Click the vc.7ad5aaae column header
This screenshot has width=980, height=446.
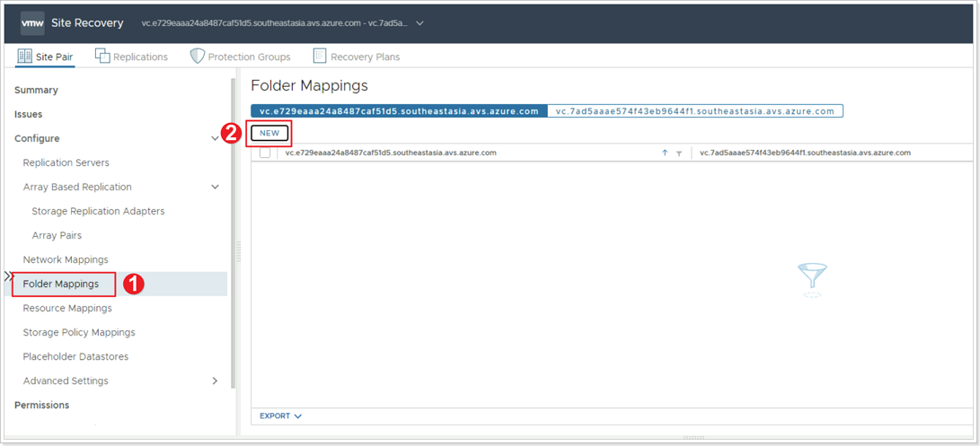[805, 153]
